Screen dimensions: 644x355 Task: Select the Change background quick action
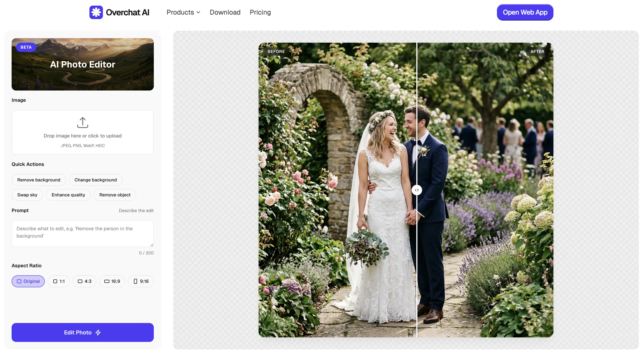95,180
